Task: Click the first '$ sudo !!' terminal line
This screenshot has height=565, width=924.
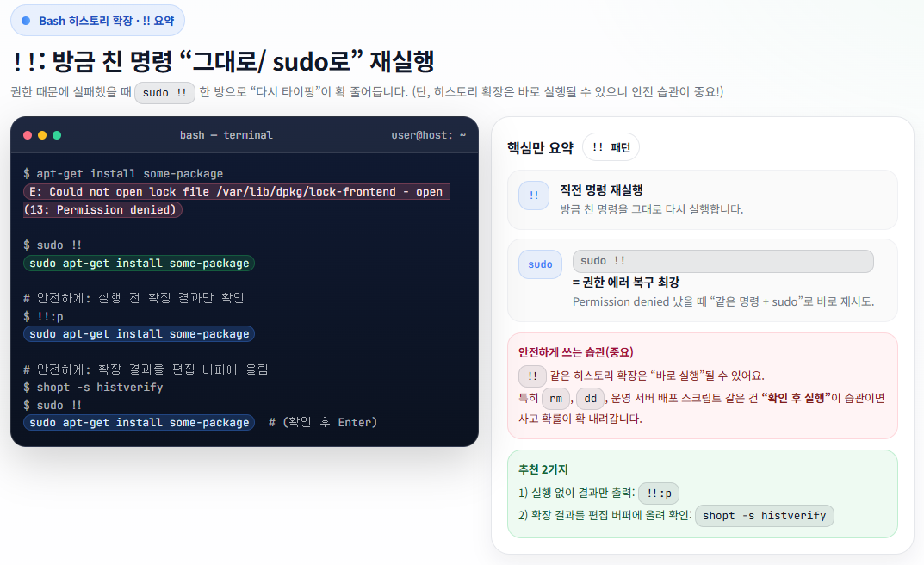Action: [x=53, y=245]
